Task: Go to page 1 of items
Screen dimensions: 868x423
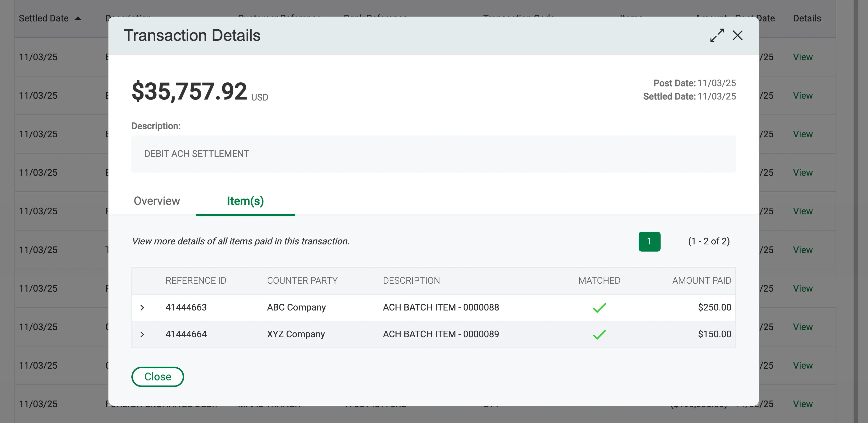Action: click(x=649, y=241)
